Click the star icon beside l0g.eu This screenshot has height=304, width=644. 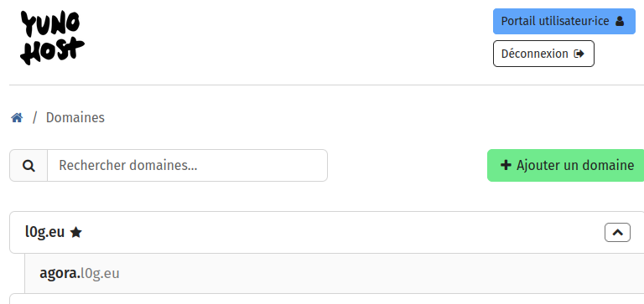pyautogui.click(x=76, y=233)
